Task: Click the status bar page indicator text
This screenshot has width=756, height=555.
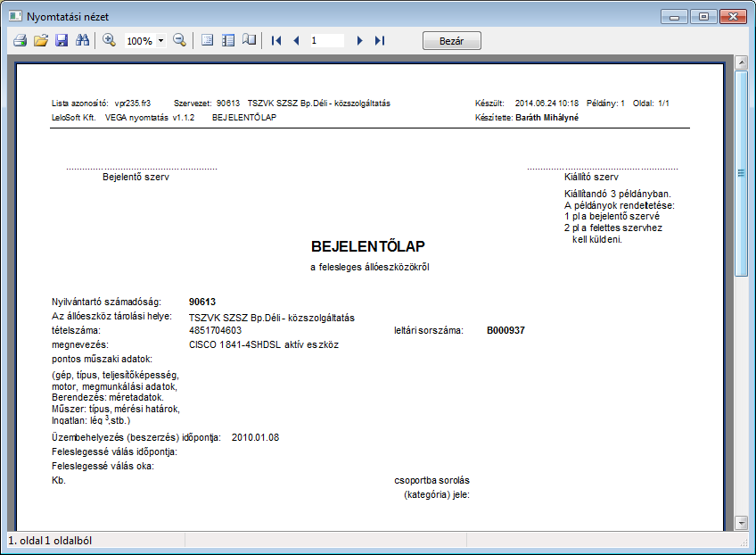Action: pos(50,541)
